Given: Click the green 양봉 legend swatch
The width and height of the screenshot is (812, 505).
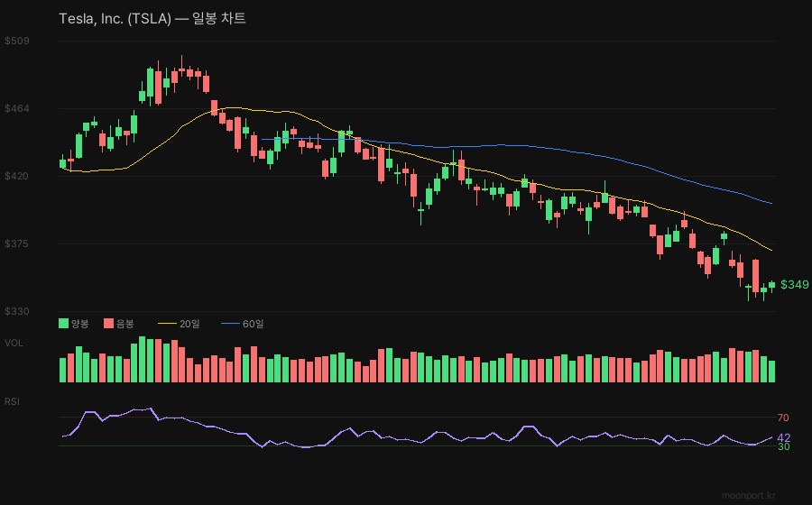Looking at the screenshot, I should 63,323.
